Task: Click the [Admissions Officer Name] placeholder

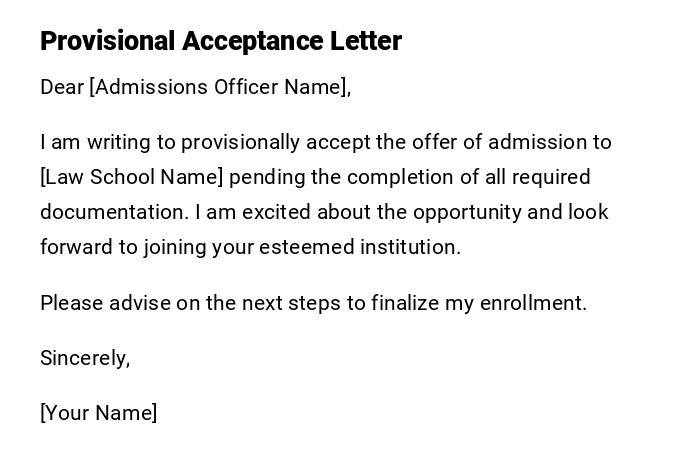Action: [219, 87]
